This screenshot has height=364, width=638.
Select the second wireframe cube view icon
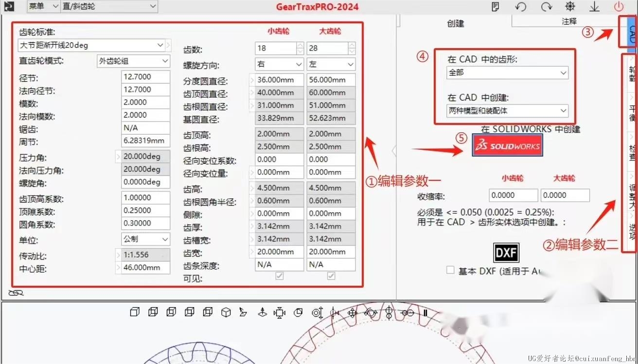(153, 312)
